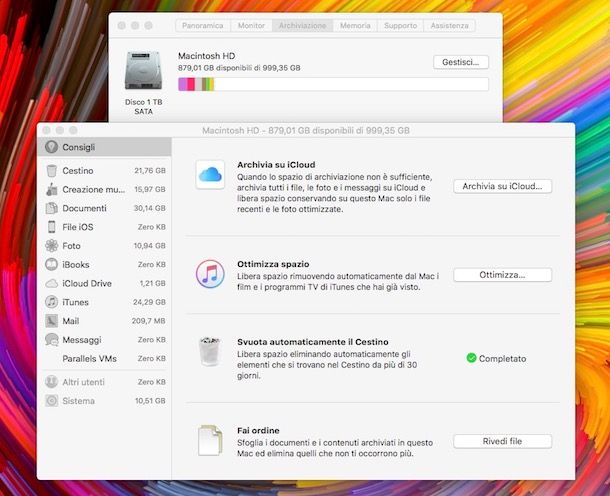Click the Foto 10,94 GB size value
This screenshot has height=496, width=610.
point(150,245)
